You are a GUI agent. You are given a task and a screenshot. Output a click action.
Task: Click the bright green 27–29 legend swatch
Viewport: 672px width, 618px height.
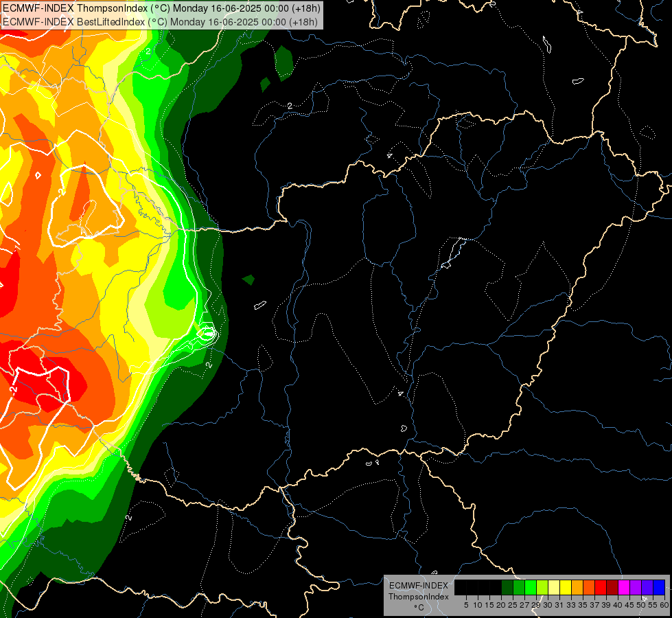(x=531, y=587)
